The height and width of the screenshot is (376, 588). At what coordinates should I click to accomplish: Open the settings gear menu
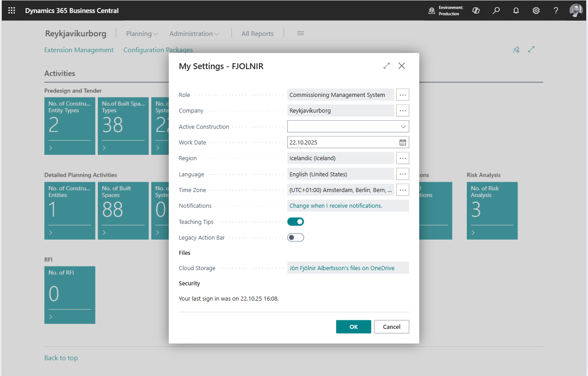[x=536, y=10]
